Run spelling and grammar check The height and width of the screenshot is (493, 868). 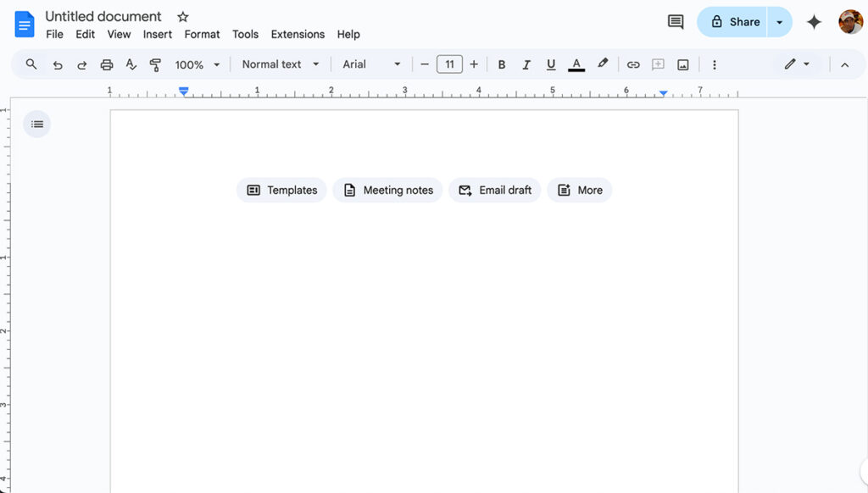point(131,64)
